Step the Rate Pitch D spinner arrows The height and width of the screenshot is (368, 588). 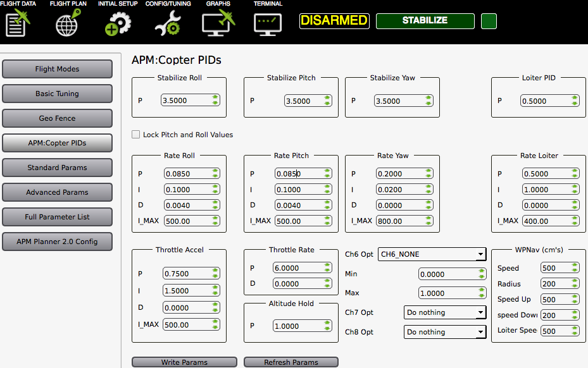pyautogui.click(x=327, y=205)
